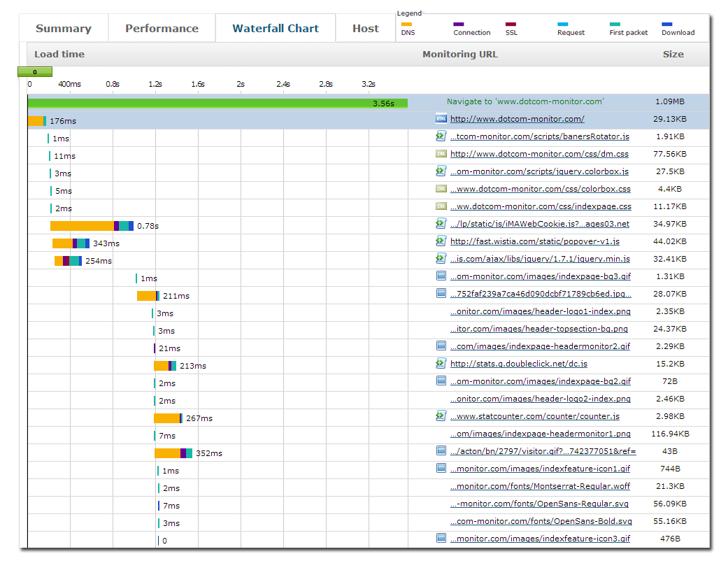Click the script icon for doubleclick dc.js

click(441, 363)
